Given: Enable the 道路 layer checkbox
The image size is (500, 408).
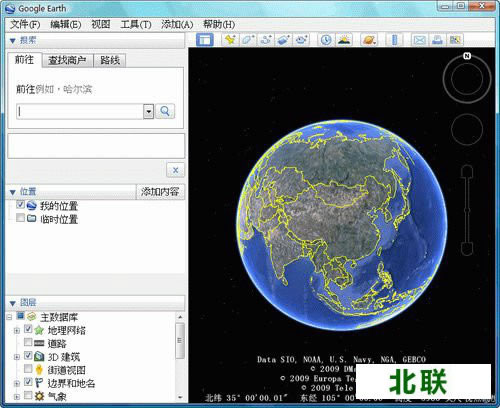Looking at the screenshot, I should click(x=28, y=342).
